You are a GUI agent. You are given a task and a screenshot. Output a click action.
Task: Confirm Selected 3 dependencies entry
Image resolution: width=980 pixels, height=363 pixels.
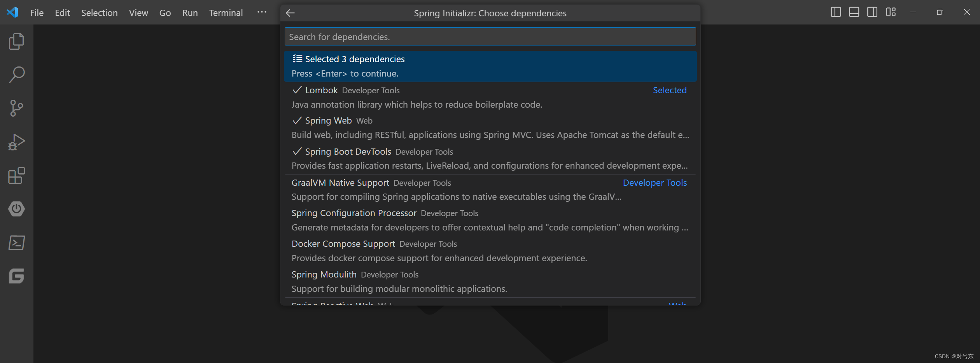[x=490, y=66]
